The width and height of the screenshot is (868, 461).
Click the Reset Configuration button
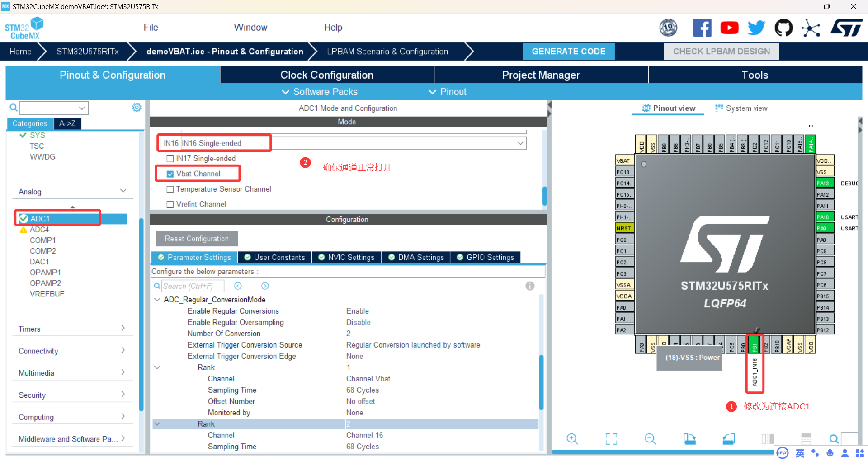(x=197, y=239)
